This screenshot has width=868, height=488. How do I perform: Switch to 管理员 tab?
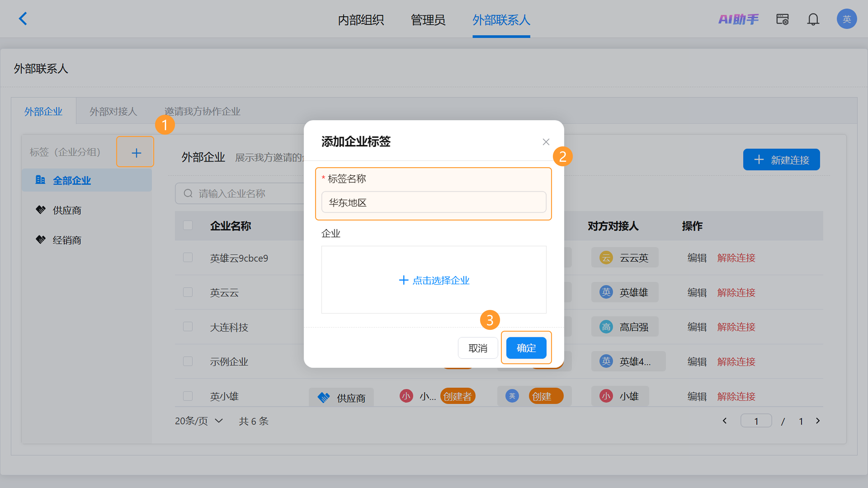coord(428,20)
